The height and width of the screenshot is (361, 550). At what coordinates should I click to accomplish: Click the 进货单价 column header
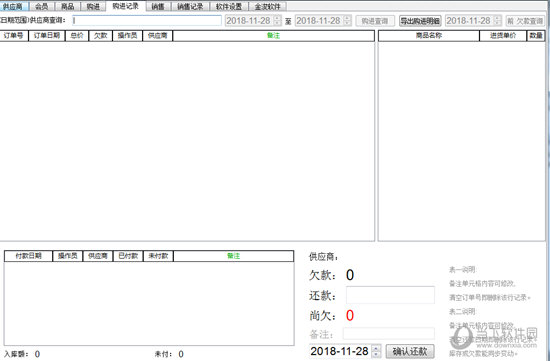coord(503,36)
